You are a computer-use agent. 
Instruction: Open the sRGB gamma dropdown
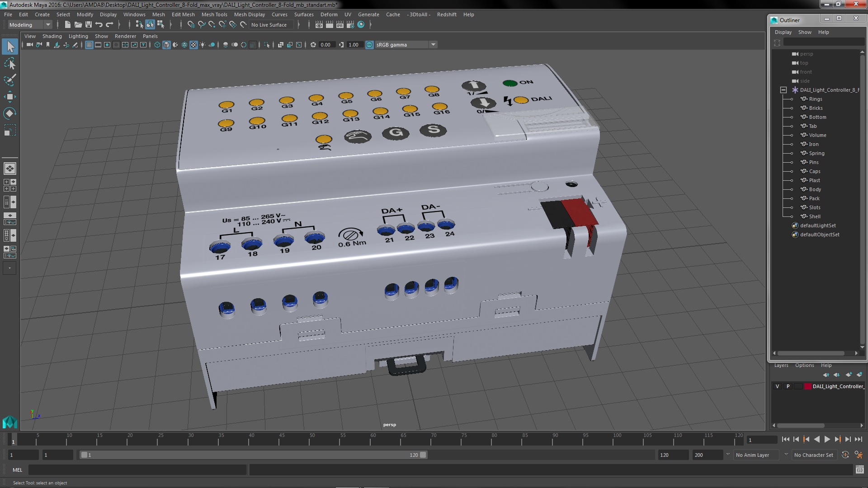coord(406,45)
